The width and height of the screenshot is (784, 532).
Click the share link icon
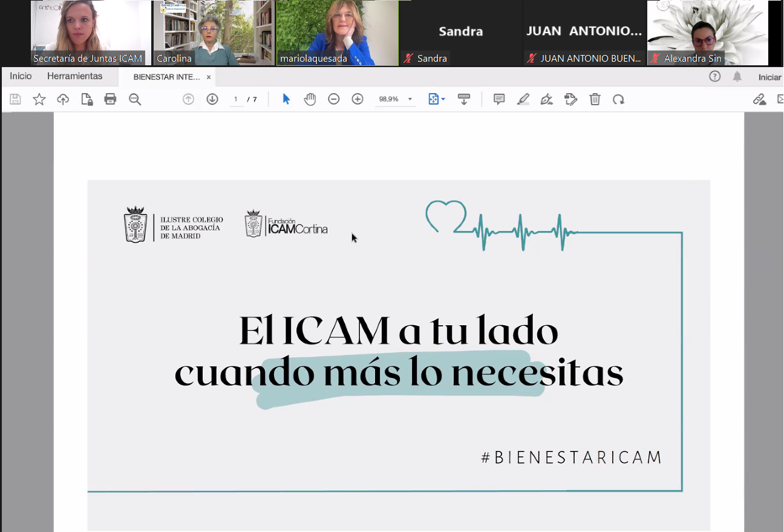pos(759,99)
